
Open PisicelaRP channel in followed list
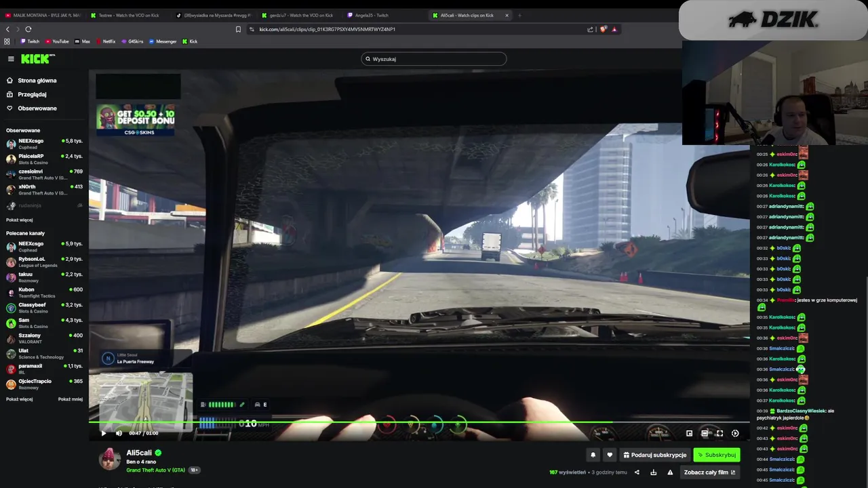click(x=44, y=159)
